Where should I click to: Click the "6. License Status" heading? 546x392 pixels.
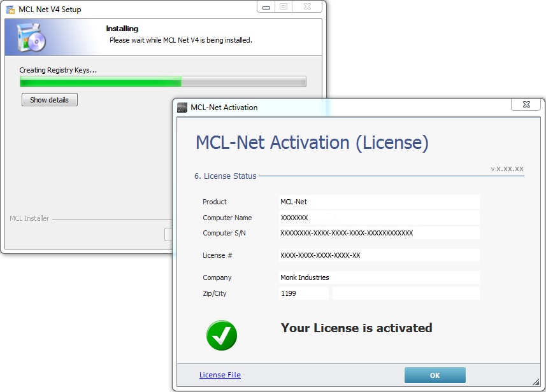pos(226,176)
